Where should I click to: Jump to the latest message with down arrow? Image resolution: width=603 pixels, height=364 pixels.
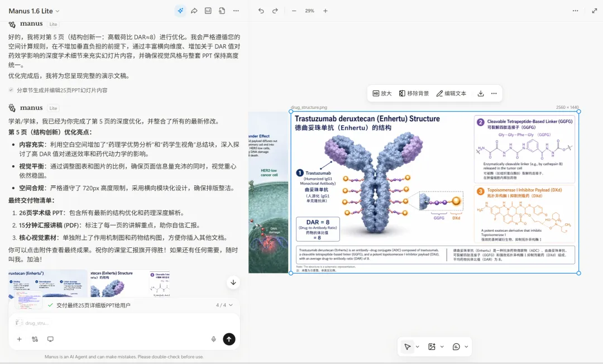tap(233, 282)
